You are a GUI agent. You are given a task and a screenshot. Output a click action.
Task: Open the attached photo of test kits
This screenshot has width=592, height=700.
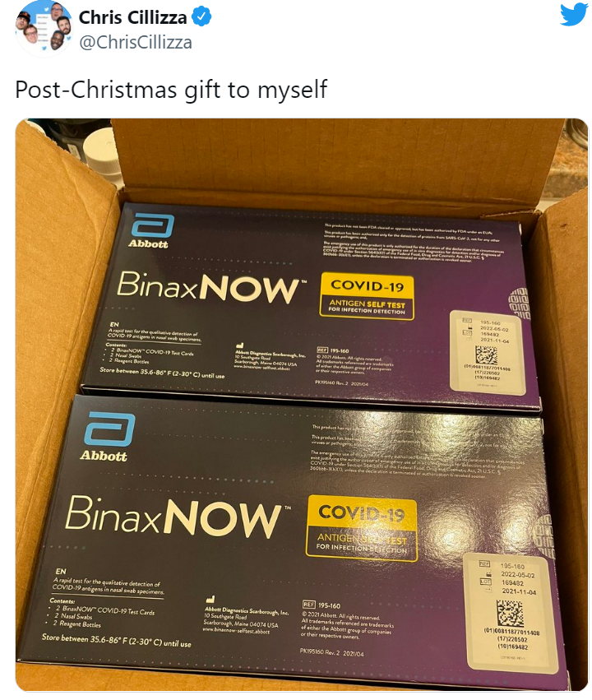pyautogui.click(x=302, y=405)
